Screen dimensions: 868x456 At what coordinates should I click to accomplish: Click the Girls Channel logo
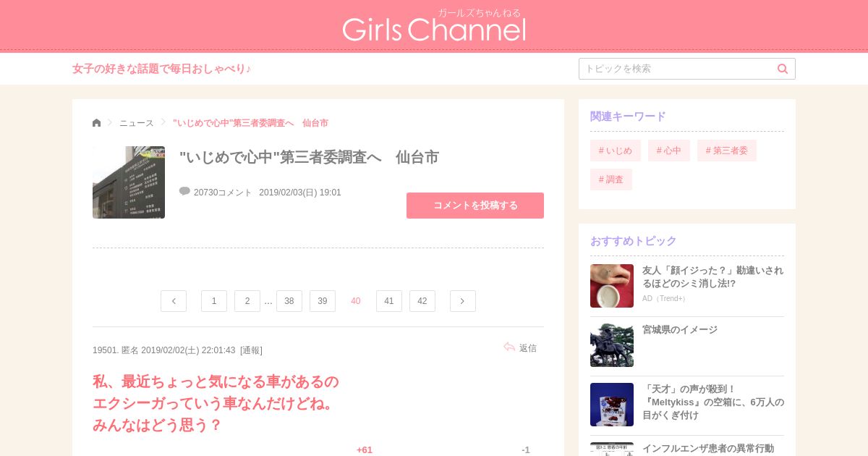(434, 26)
